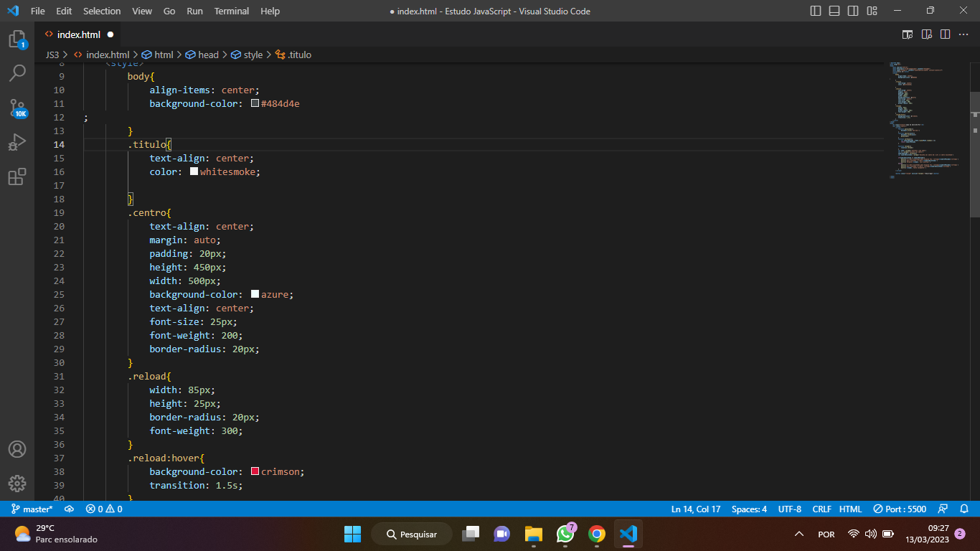Toggle the Secondary Side Bar
The height and width of the screenshot is (551, 980).
click(x=853, y=11)
